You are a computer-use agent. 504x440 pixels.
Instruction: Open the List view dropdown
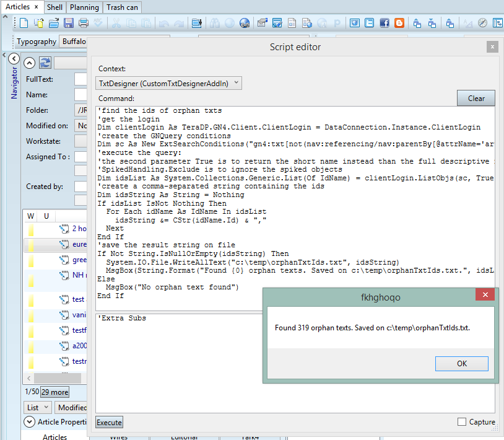pos(37,408)
